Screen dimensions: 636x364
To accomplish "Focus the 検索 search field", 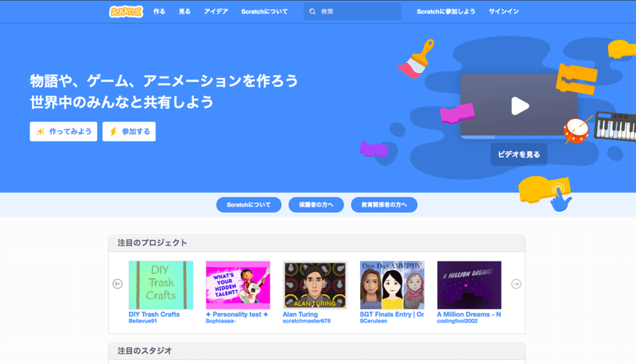I will tap(352, 12).
